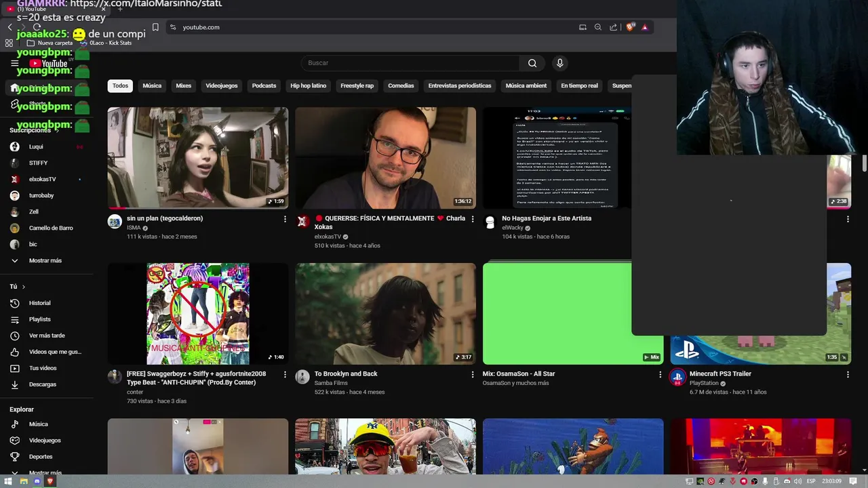Open Ver más tarde list

pyautogui.click(x=46, y=335)
